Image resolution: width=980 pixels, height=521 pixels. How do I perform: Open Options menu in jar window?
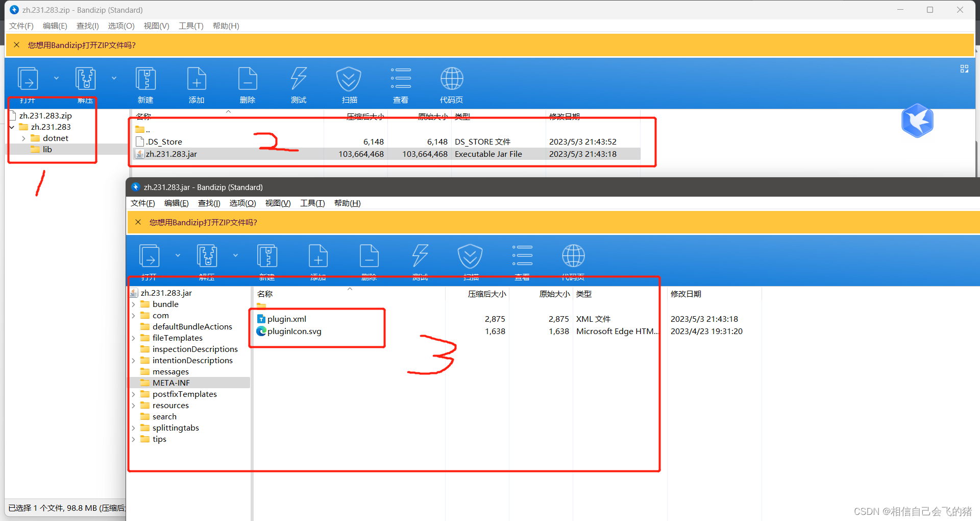click(x=242, y=203)
